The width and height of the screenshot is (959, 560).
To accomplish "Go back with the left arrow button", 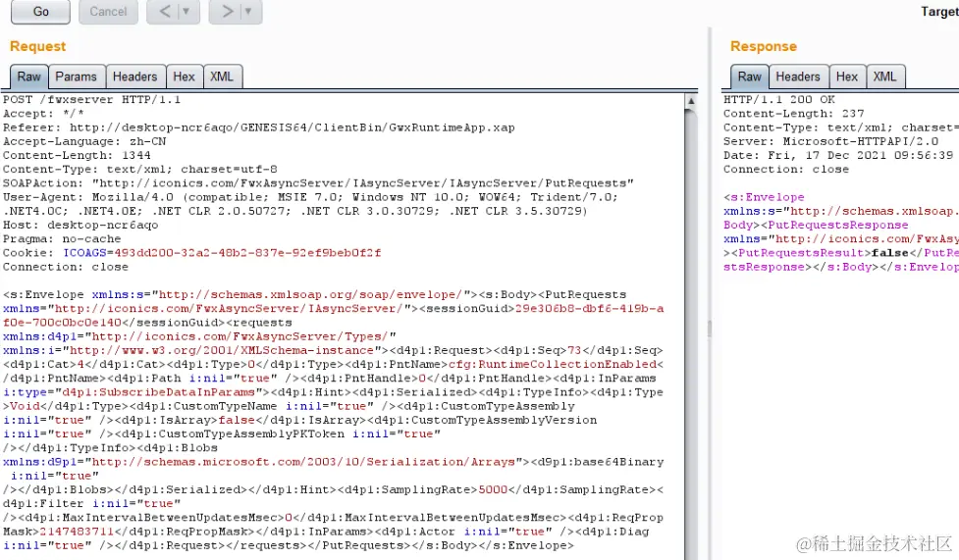I will 165,12.
